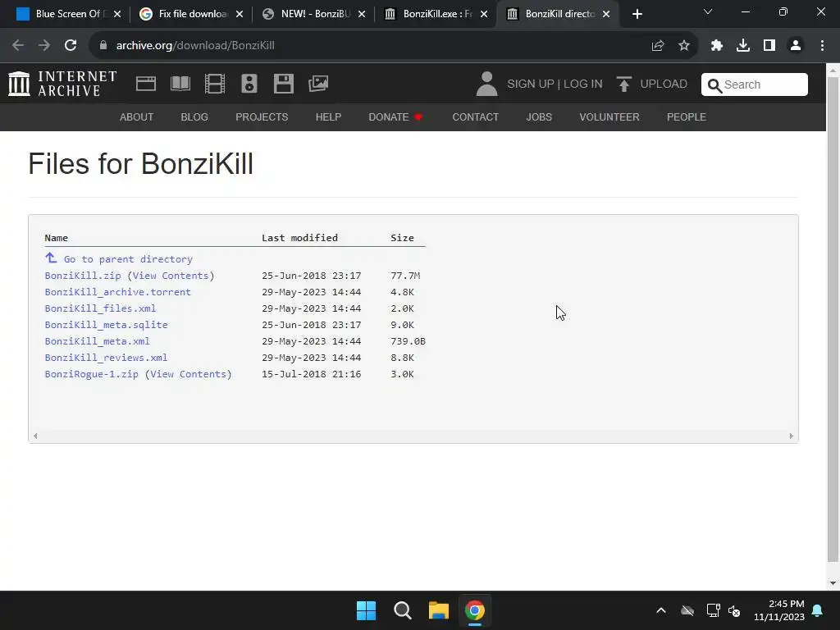Open the DONATE menu item
This screenshot has height=630, width=840.
(x=395, y=116)
